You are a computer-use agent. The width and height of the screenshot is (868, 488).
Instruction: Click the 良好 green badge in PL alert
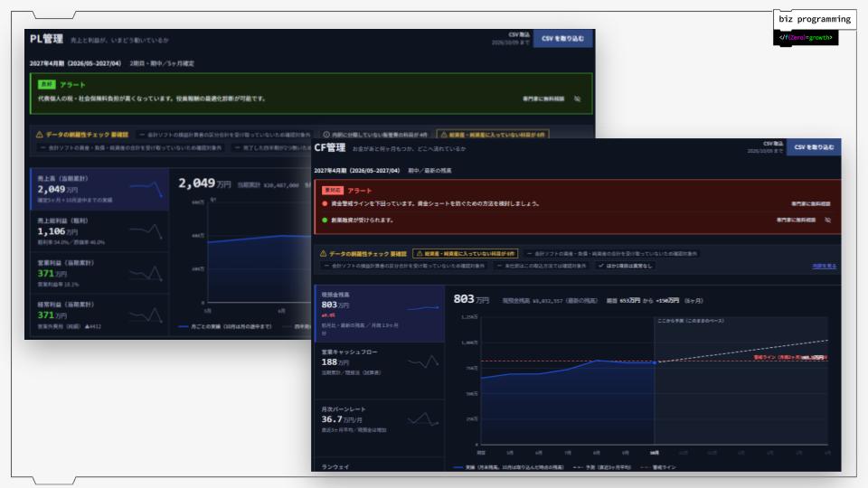(46, 84)
